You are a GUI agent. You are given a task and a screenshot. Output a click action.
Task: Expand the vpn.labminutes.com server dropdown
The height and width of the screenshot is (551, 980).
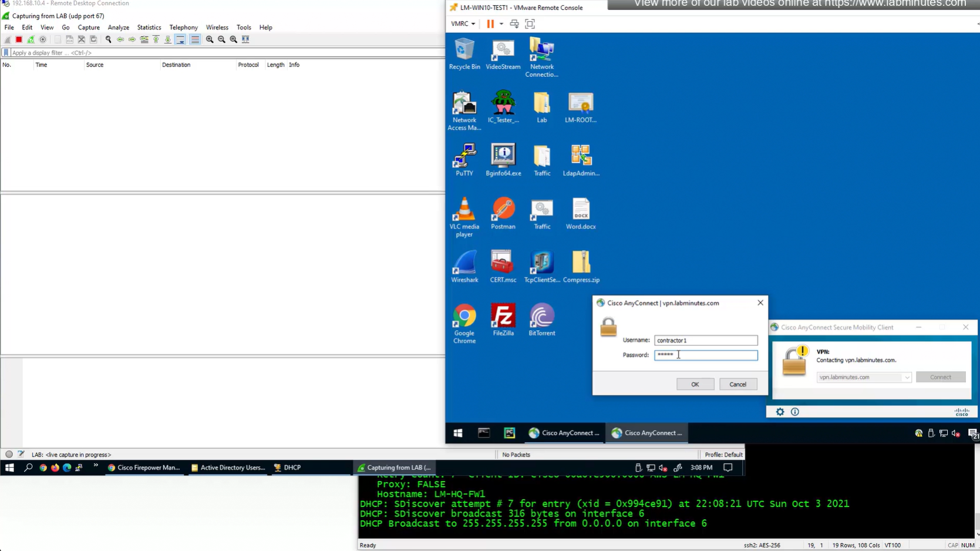(x=907, y=377)
